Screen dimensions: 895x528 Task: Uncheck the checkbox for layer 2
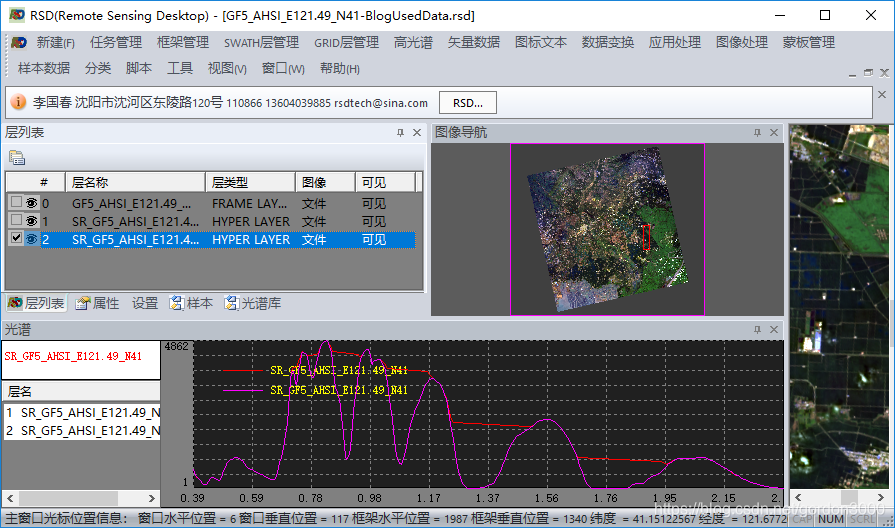(16, 238)
